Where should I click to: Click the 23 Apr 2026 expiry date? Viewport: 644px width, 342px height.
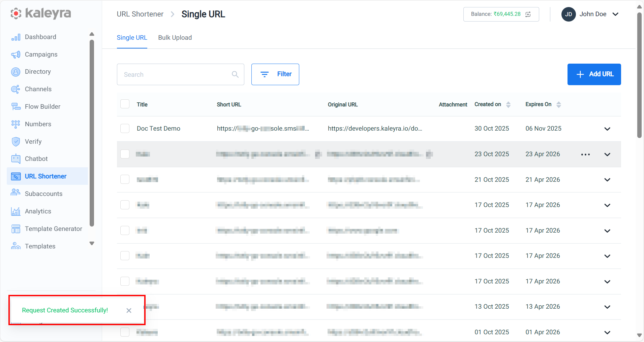(543, 154)
